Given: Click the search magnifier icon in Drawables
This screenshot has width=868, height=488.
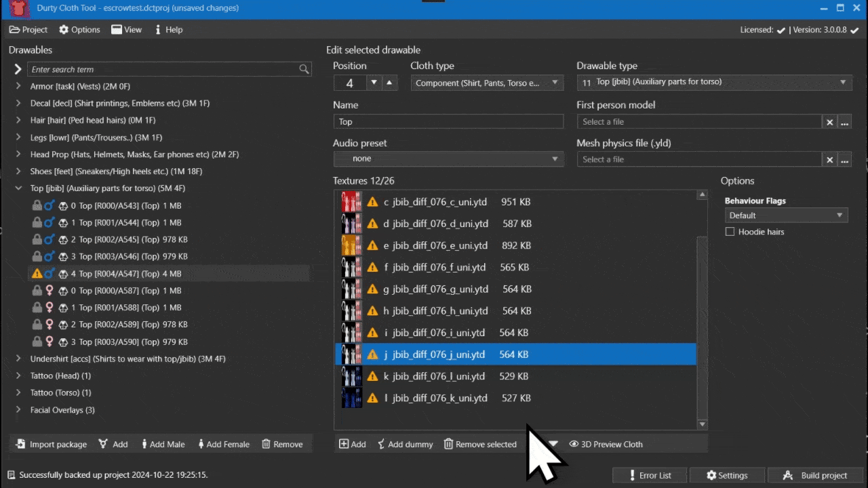Looking at the screenshot, I should [x=304, y=69].
